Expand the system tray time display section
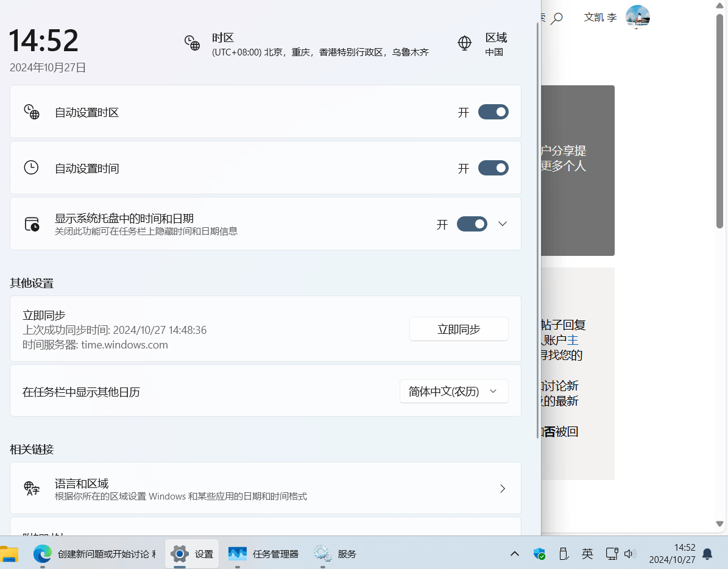Viewport: 728px width, 569px height. (502, 224)
